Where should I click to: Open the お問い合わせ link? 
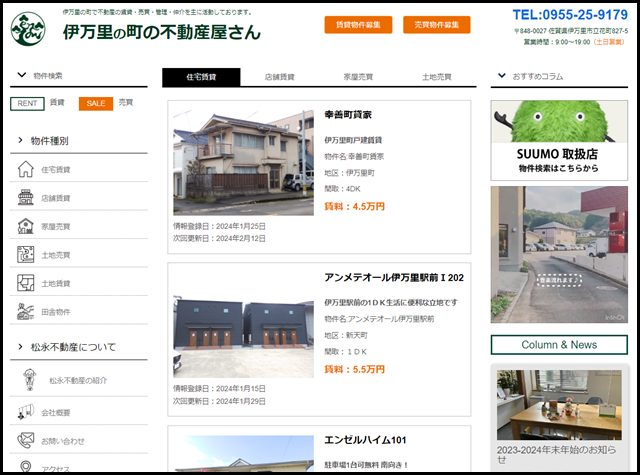pyautogui.click(x=63, y=442)
